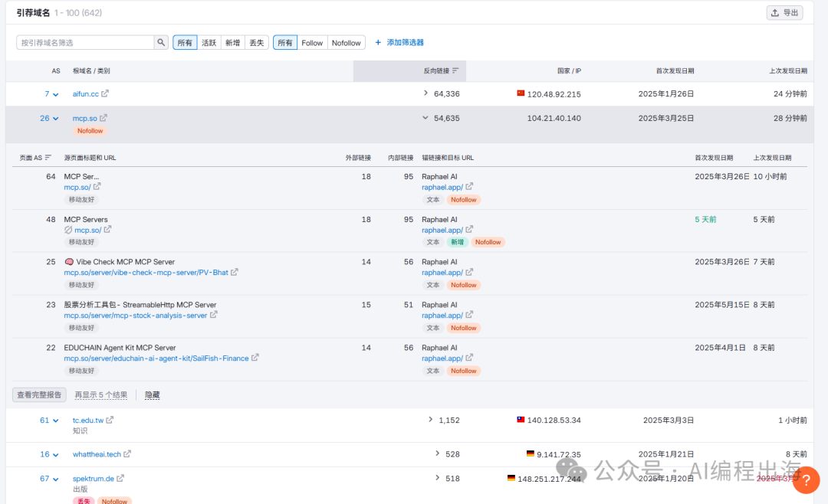Screen dimensions: 828x504
Task: Open external link icon next to aifun.cc
Action: tap(105, 94)
